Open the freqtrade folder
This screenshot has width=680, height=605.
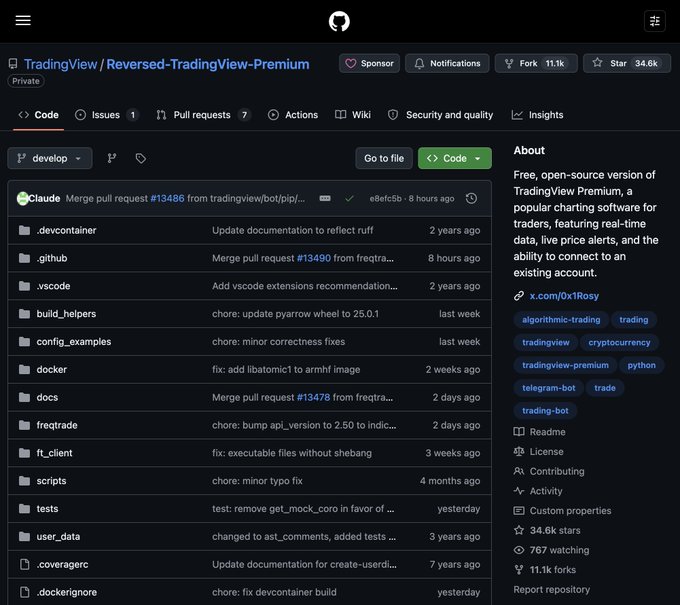point(57,425)
